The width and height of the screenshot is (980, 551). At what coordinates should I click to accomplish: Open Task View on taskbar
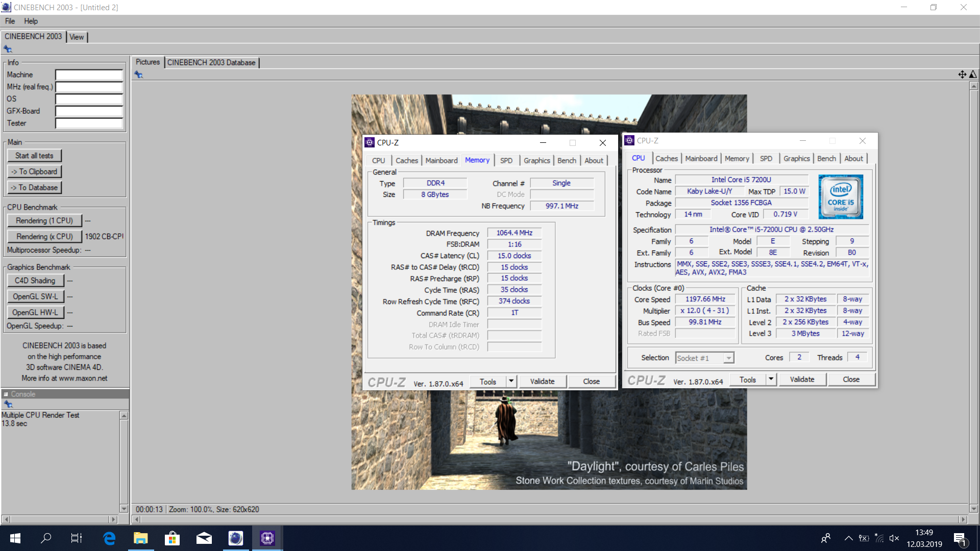77,538
